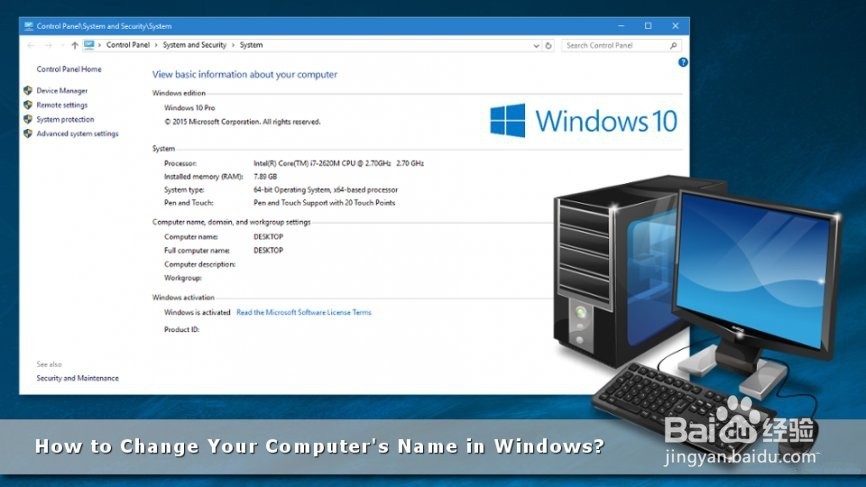Maximize the System window
866x487 pixels.
(648, 26)
